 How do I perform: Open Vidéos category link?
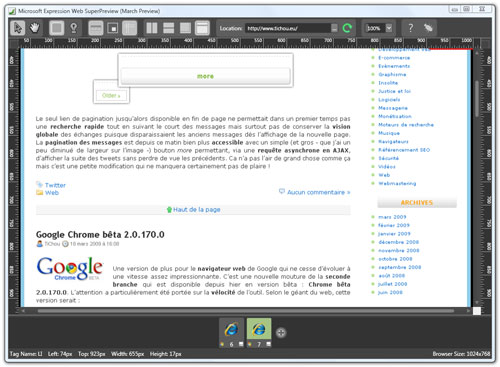(x=387, y=166)
